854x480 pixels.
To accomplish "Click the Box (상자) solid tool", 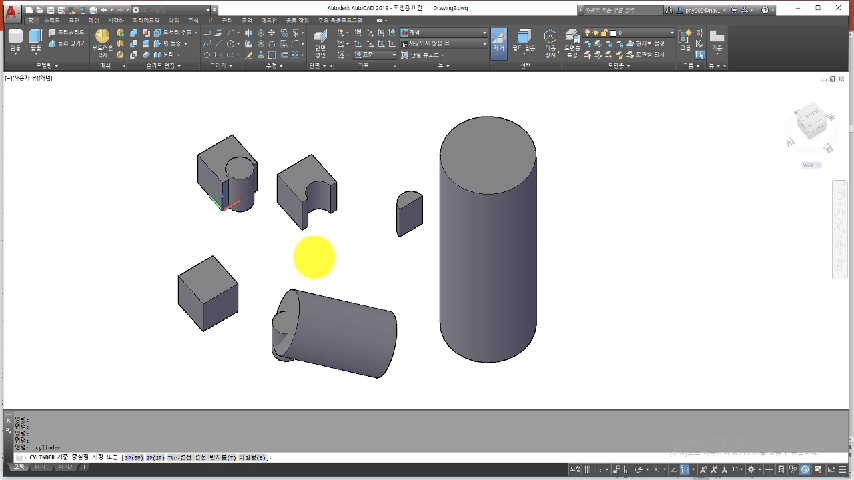I will click(x=15, y=40).
